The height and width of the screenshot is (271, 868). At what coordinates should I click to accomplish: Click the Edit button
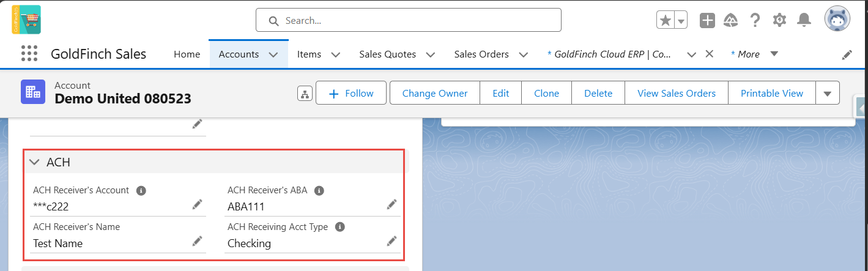pos(501,93)
